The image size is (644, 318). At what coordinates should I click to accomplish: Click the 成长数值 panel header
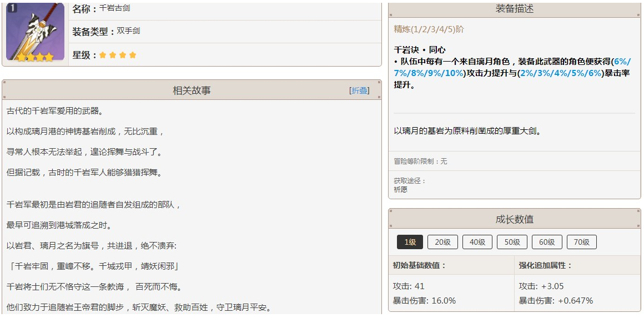[515, 219]
